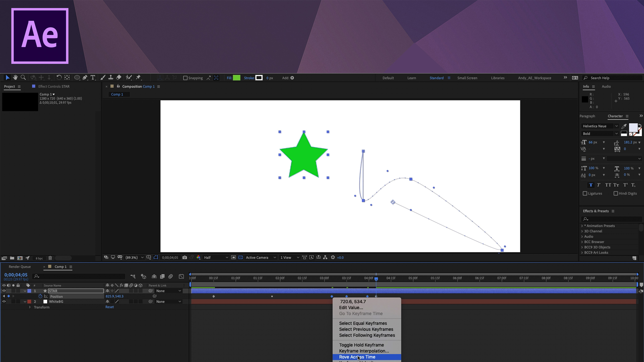Image resolution: width=644 pixels, height=362 pixels.
Task: Enable the Snapping checkbox
Action: coord(185,78)
